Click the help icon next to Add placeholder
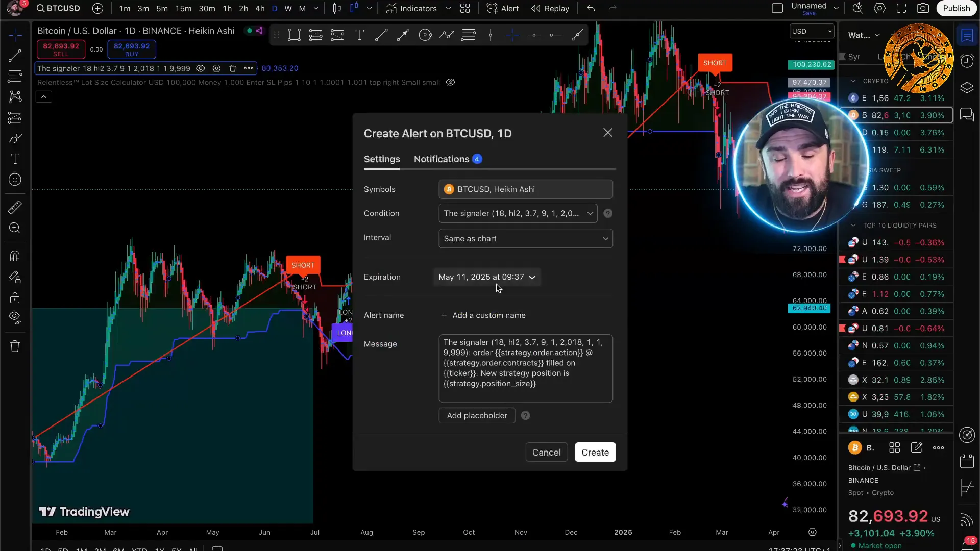The height and width of the screenshot is (551, 980). 525,416
